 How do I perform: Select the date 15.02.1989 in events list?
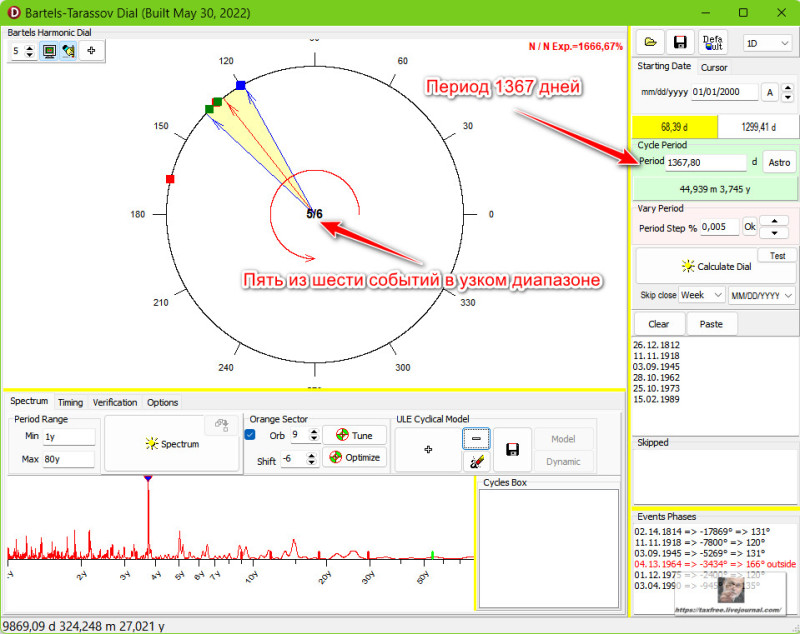656,399
